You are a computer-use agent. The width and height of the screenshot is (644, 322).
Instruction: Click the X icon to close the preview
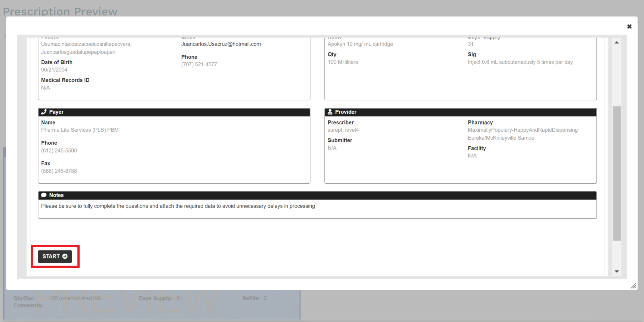(x=629, y=26)
